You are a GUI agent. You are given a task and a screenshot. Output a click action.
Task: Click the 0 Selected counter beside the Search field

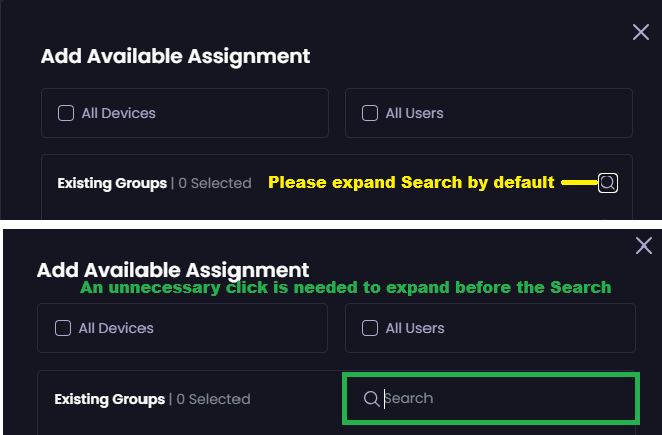pos(213,399)
